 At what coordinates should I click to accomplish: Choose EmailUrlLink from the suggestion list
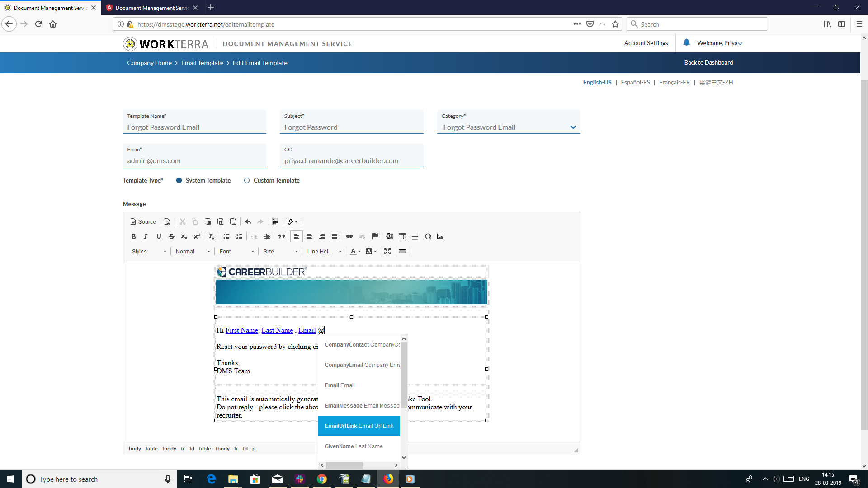click(x=359, y=426)
